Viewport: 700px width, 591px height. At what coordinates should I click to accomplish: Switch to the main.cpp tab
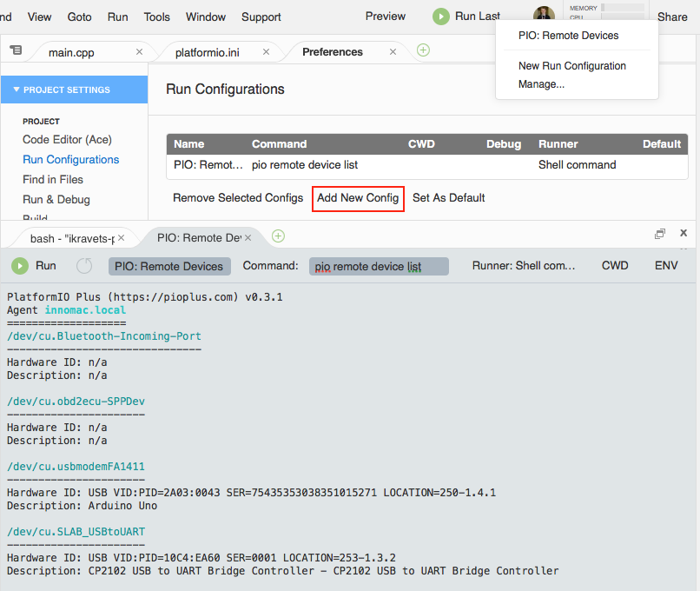click(x=71, y=53)
